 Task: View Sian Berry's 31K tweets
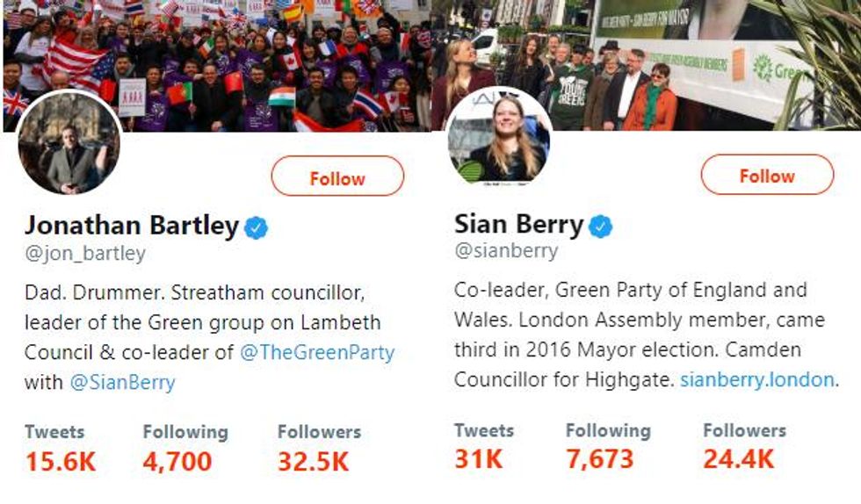coord(484,446)
